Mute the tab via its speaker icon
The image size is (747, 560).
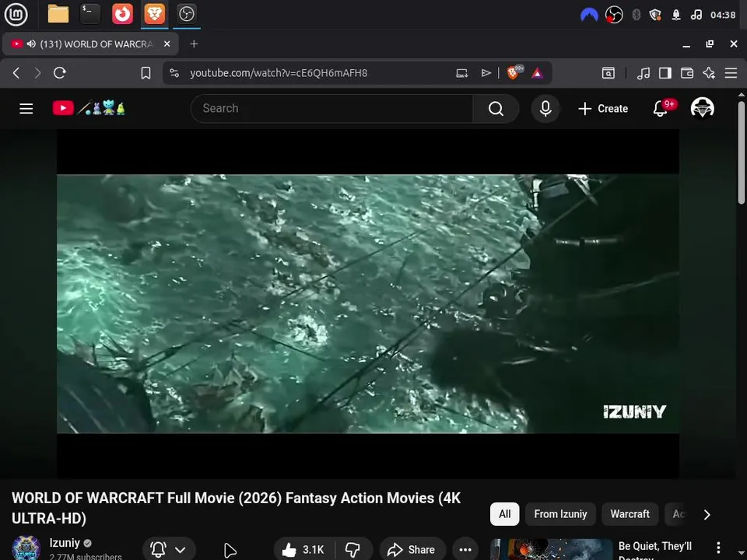click(x=31, y=44)
